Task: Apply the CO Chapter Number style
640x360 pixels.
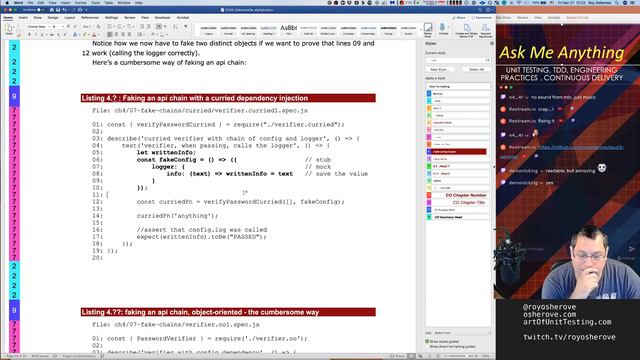Action: pos(458,196)
